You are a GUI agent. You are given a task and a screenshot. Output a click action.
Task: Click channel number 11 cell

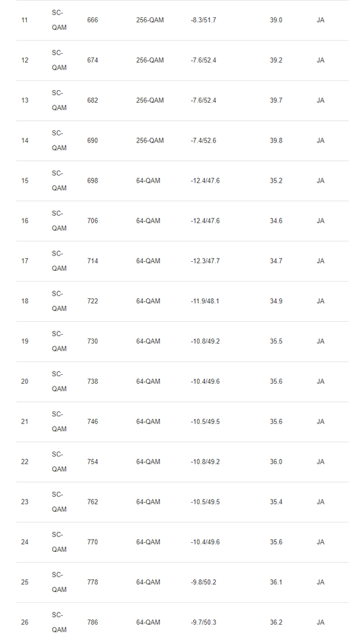click(24, 20)
